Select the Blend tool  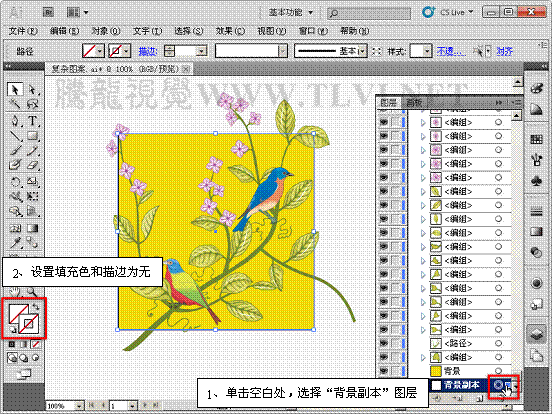click(x=32, y=242)
